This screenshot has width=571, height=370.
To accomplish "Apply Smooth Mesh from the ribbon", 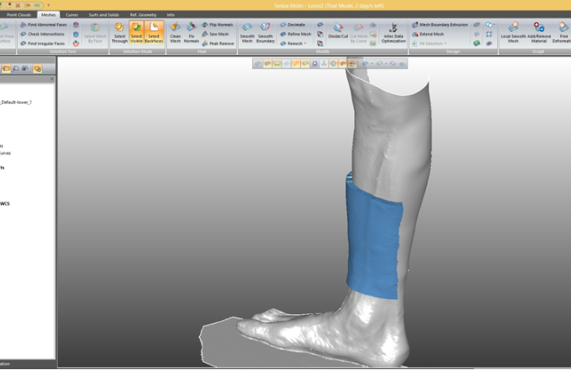I will pyautogui.click(x=247, y=32).
